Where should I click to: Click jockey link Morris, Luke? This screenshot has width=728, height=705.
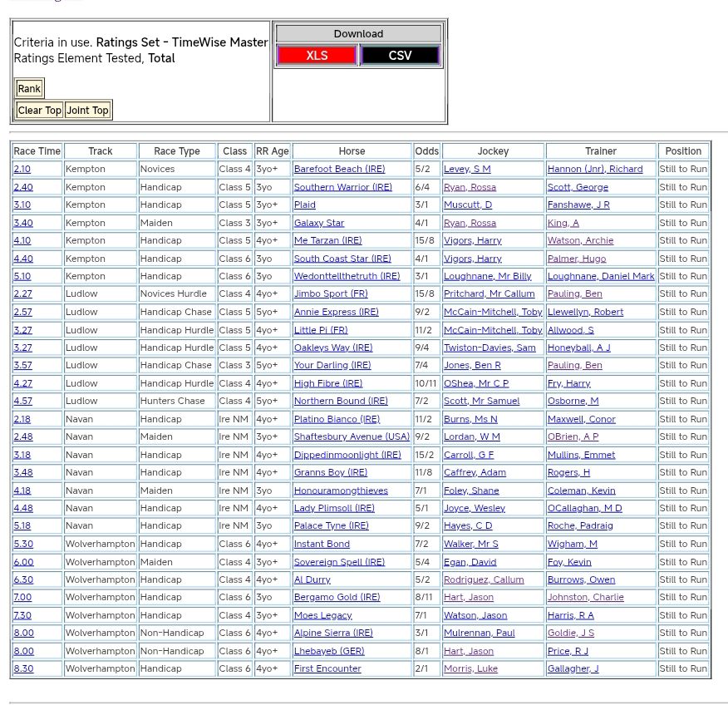(470, 668)
